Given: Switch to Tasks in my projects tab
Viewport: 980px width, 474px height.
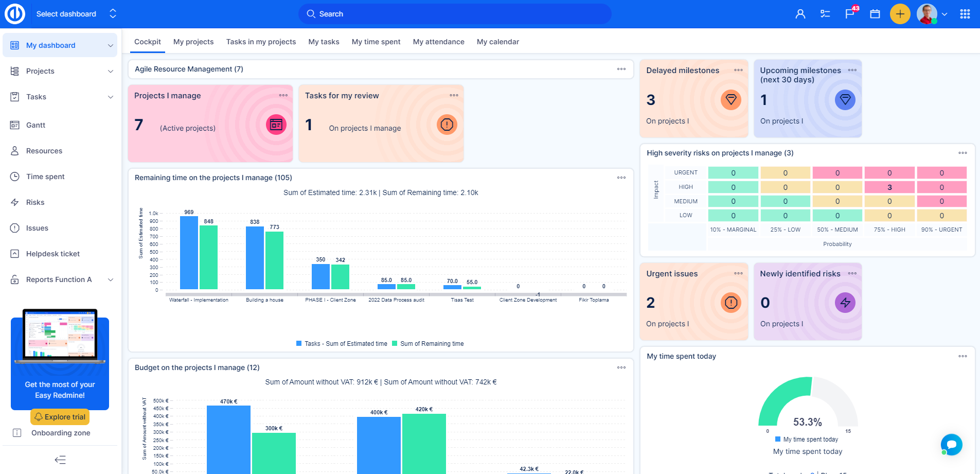Looking at the screenshot, I should (x=261, y=42).
